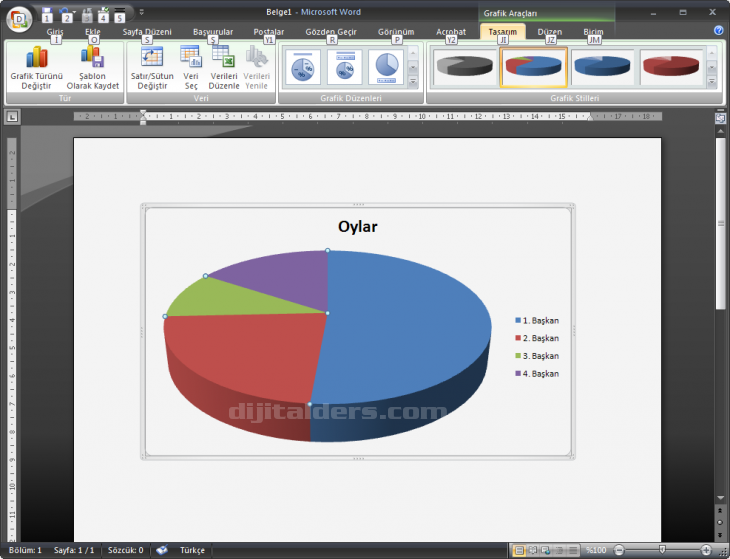Image resolution: width=730 pixels, height=559 pixels.
Task: Click the ruler tab selector box
Action: pyautogui.click(x=12, y=116)
